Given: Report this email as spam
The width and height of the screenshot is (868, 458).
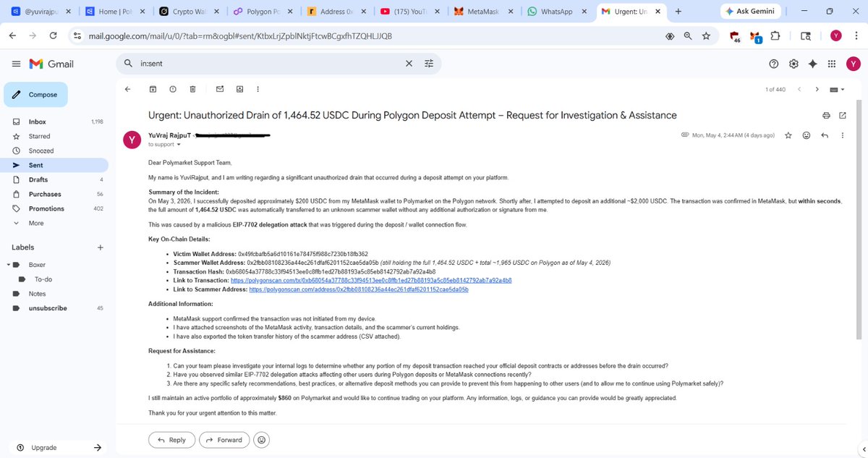Looking at the screenshot, I should (172, 89).
